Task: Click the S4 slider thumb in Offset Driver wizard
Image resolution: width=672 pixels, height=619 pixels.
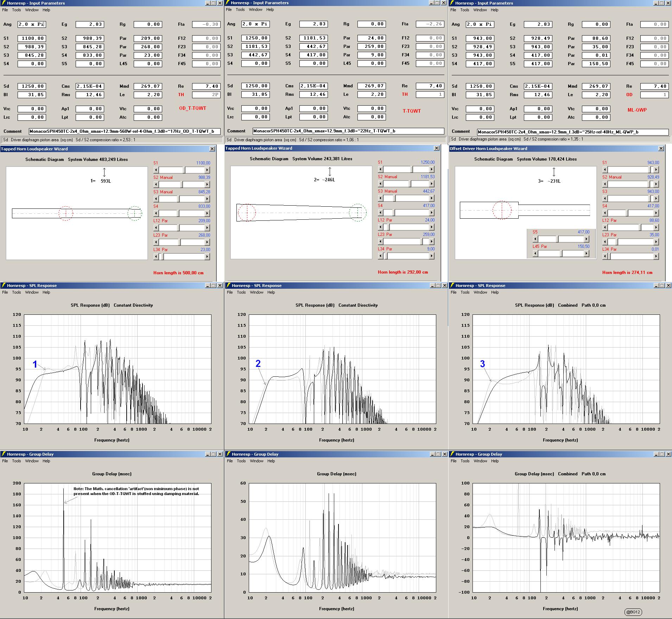Action: tap(627, 213)
